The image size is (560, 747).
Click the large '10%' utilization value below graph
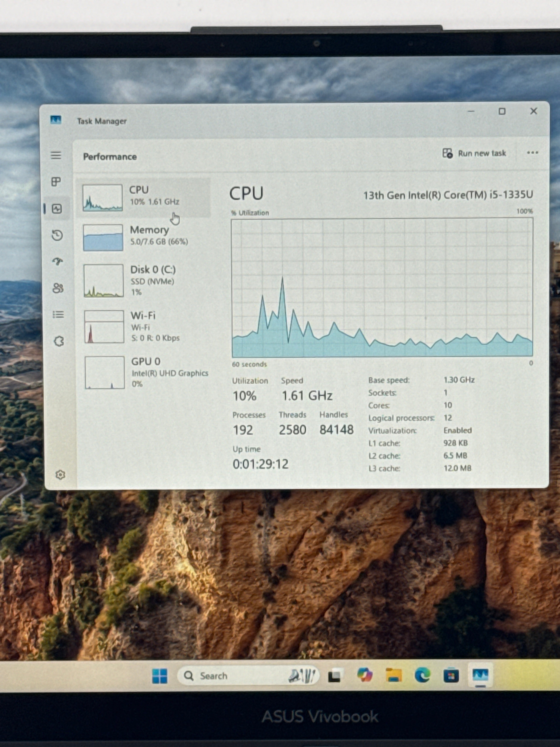(244, 396)
